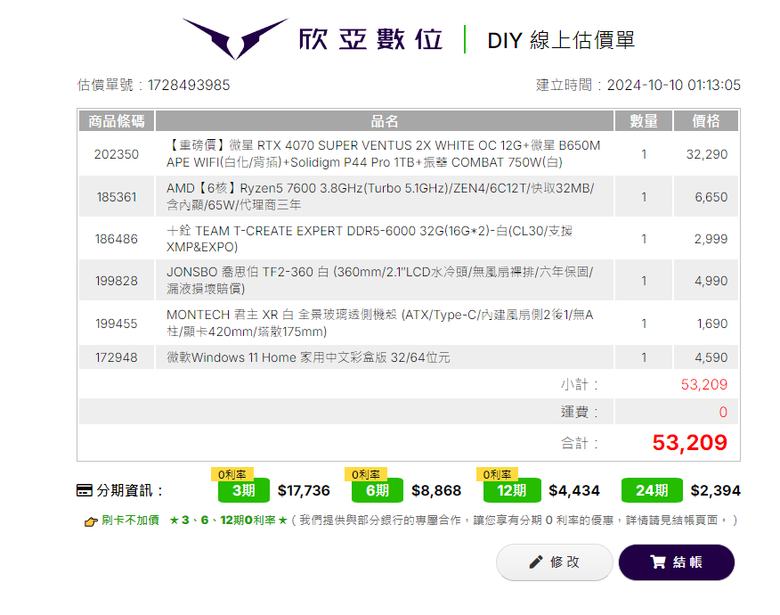Viewport: 780px width, 615px height.
Task: Select the 12期 installment badge
Action: tap(512, 491)
